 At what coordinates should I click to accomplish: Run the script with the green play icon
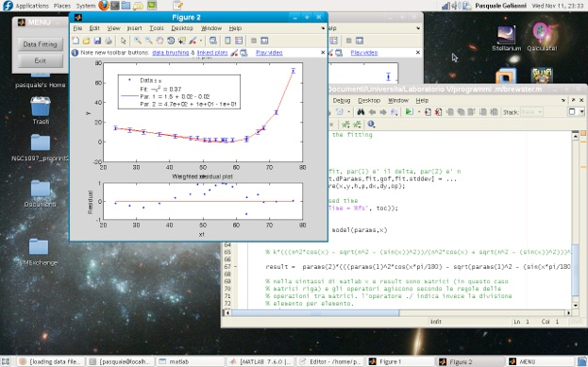click(x=409, y=111)
